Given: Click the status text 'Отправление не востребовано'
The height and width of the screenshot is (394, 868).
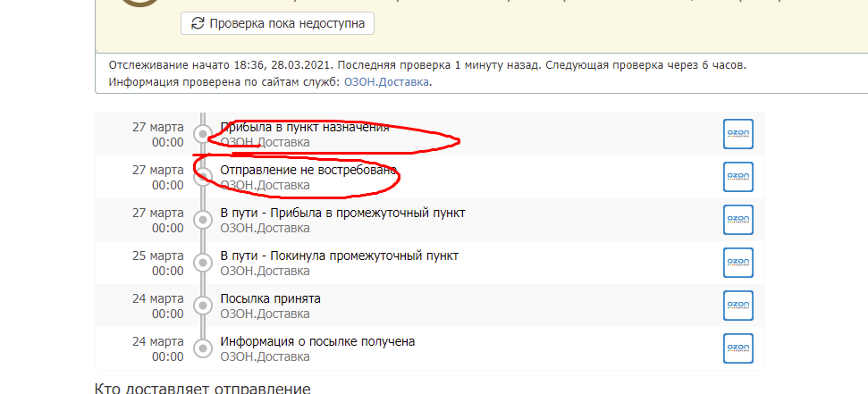Looking at the screenshot, I should 309,170.
